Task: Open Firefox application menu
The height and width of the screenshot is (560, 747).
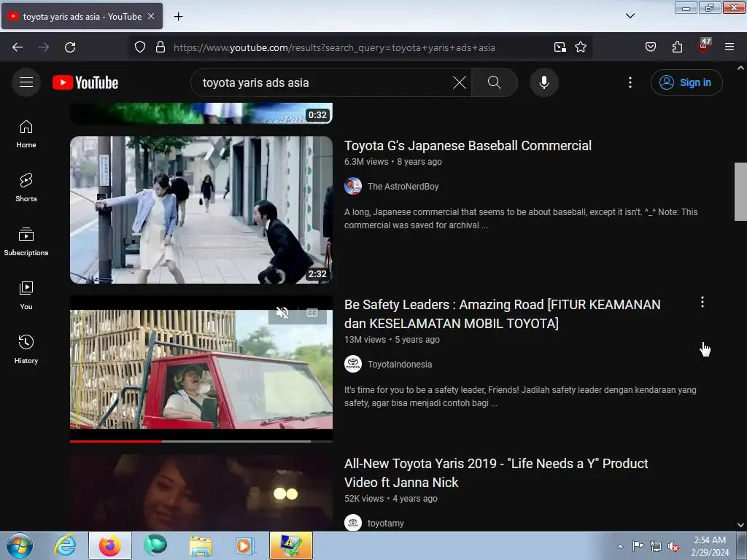Action: point(729,47)
